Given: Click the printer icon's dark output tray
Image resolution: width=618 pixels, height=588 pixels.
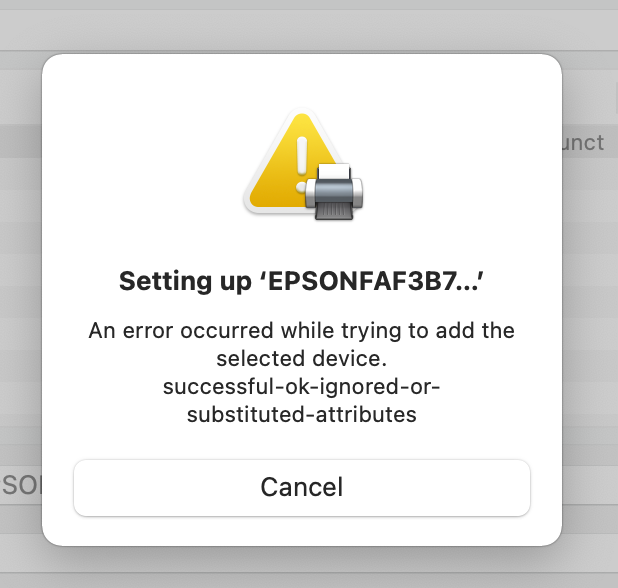Looking at the screenshot, I should pyautogui.click(x=334, y=211).
